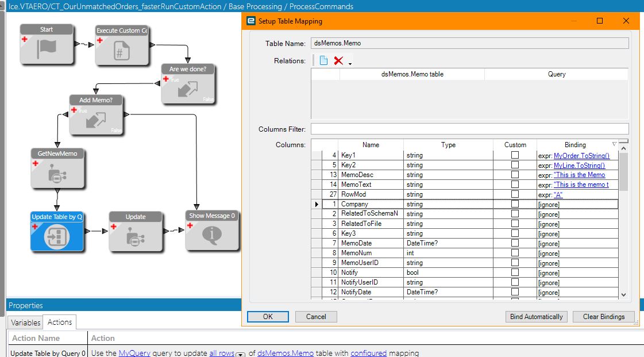Toggle Custom checkbox for MemoText row
The height and width of the screenshot is (357, 644).
515,185
